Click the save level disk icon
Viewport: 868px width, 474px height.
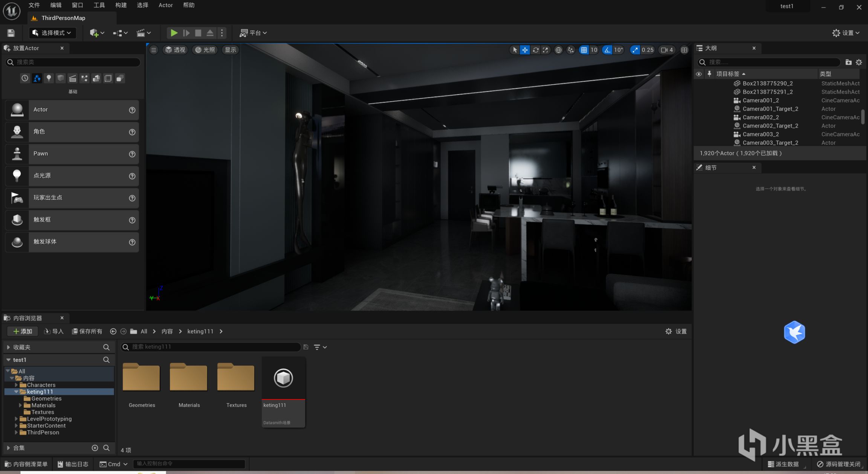[11, 33]
